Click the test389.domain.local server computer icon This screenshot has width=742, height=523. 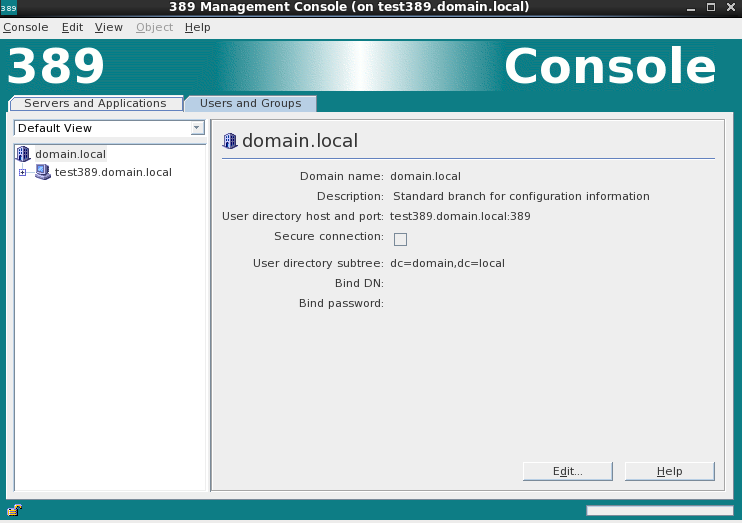(x=43, y=172)
